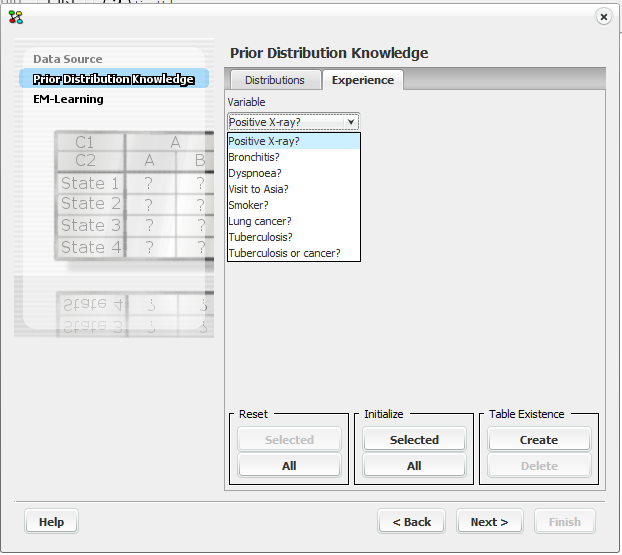Choose Bronchitis? from variable list
The height and width of the screenshot is (555, 622).
294,157
